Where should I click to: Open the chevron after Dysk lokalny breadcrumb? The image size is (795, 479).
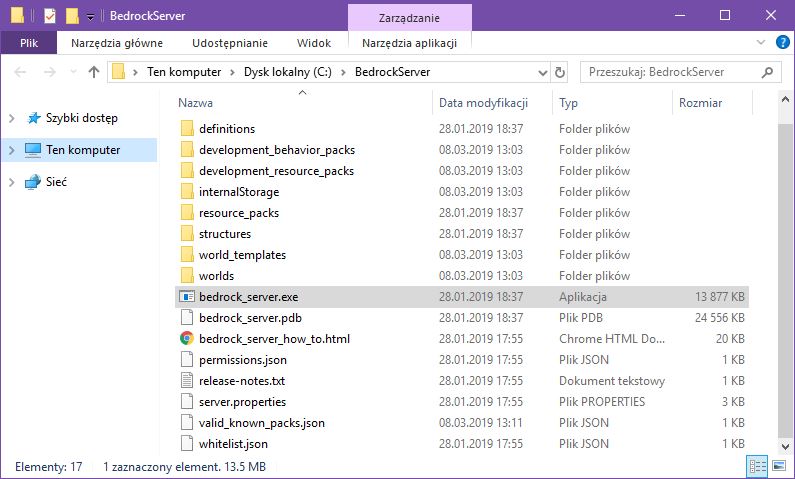(343, 72)
